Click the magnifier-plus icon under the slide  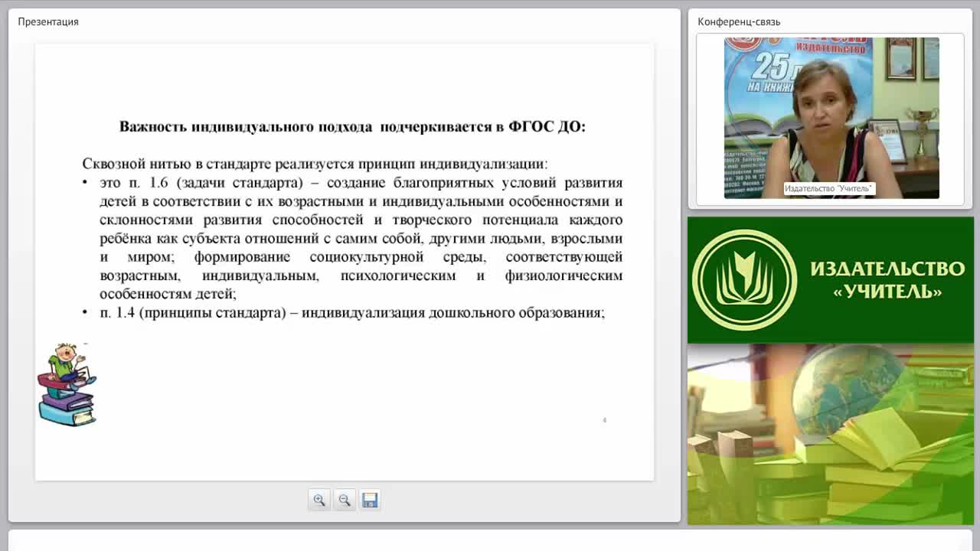(319, 499)
